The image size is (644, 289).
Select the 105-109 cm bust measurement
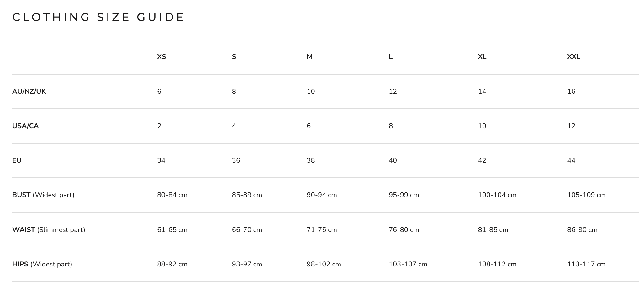pos(586,195)
